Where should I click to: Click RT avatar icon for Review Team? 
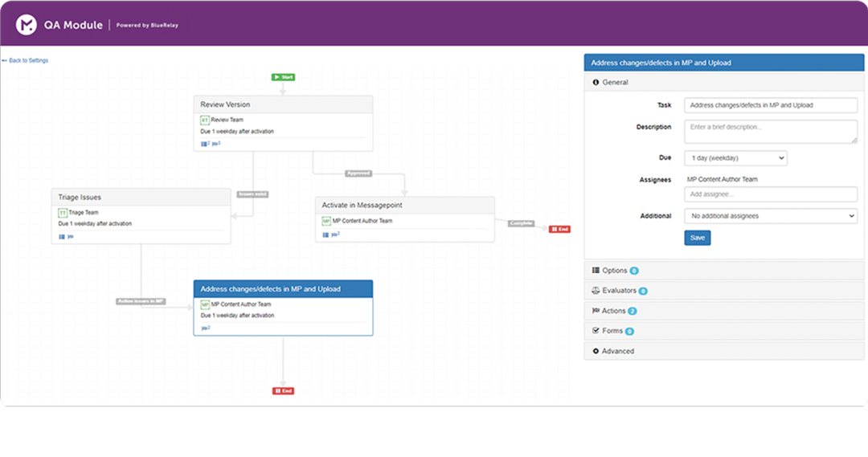tap(204, 120)
